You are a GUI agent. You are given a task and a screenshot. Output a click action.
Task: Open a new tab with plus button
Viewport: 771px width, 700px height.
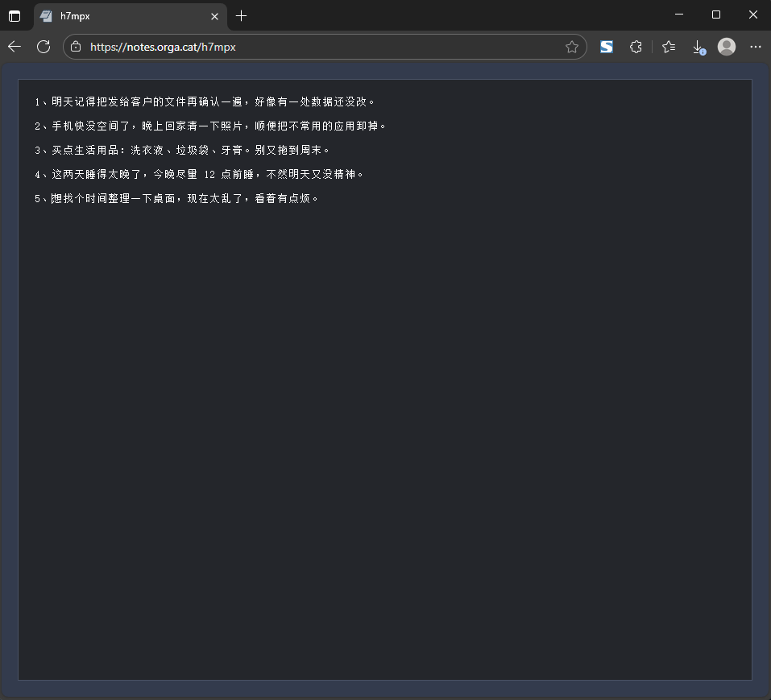pyautogui.click(x=241, y=16)
